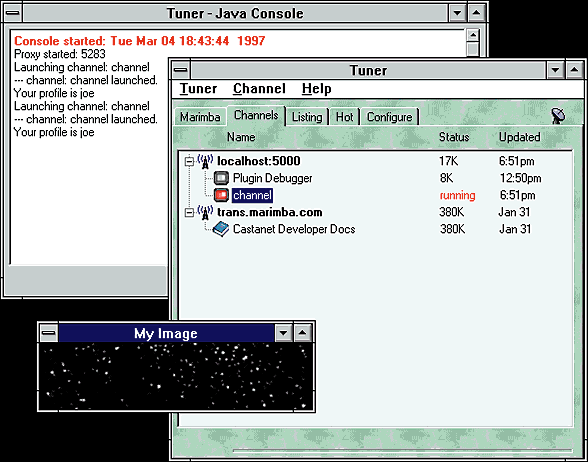Collapse the localhost:5000 tree node
Viewport: 588px width, 462px height.
click(x=189, y=162)
